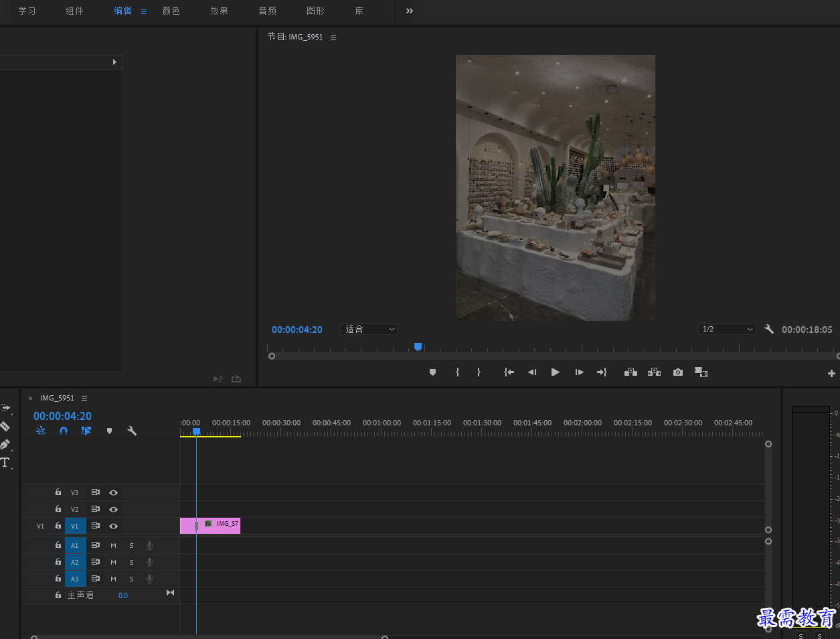Select the Pen tool
The width and height of the screenshot is (840, 639).
coord(5,444)
